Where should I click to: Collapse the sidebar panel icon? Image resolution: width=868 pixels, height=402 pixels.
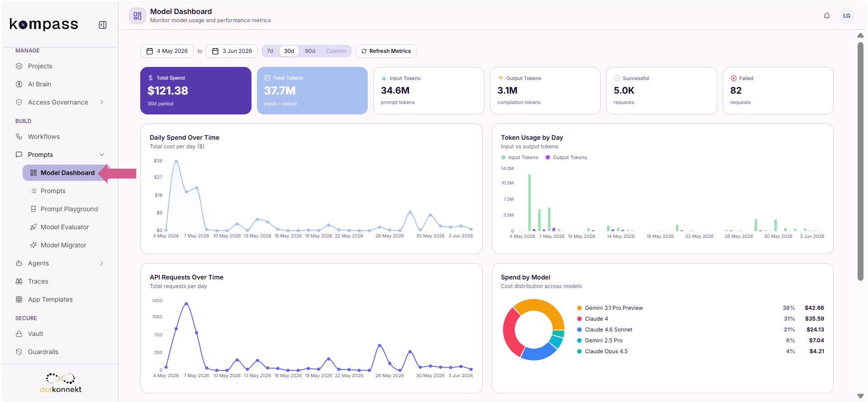[103, 25]
